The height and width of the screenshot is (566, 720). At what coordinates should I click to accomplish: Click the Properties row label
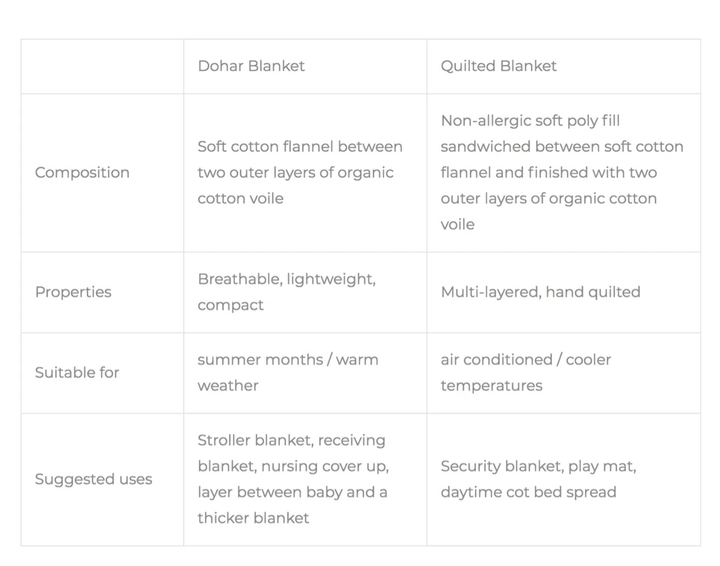73,292
